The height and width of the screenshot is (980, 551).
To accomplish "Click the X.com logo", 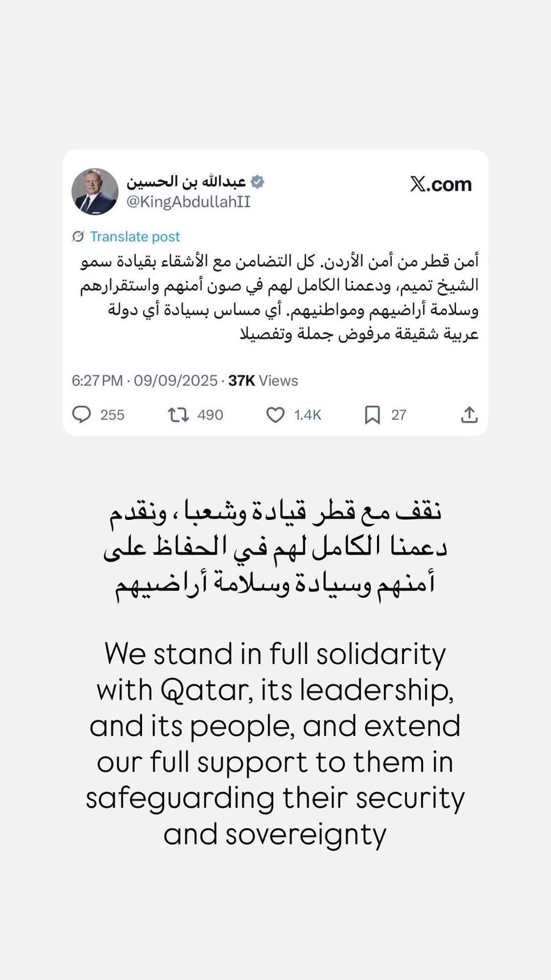I will click(441, 184).
